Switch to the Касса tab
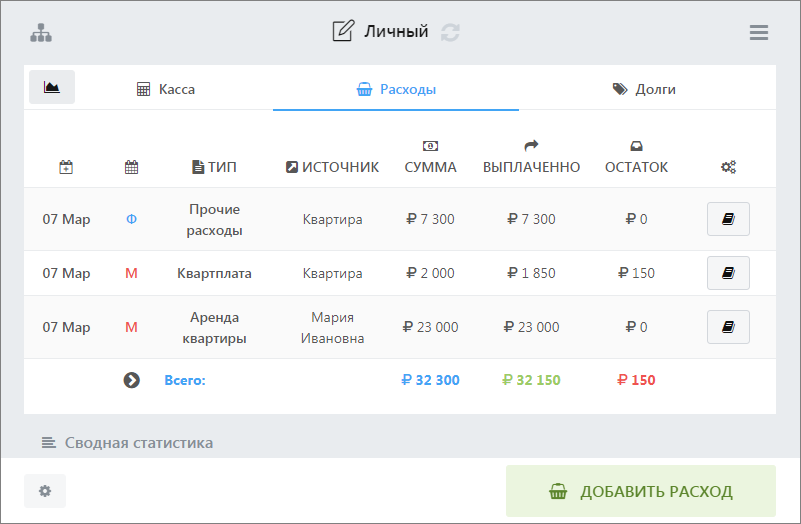The height and width of the screenshot is (524, 801). (x=166, y=89)
